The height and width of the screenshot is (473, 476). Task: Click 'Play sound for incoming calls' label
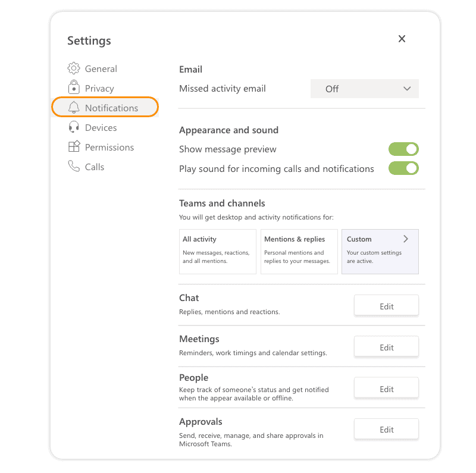[x=277, y=169]
